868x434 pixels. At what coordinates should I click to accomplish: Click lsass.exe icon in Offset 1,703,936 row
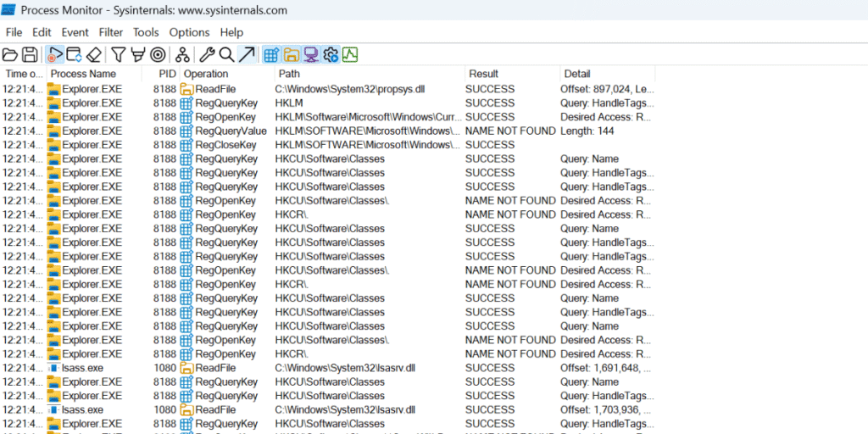click(53, 409)
